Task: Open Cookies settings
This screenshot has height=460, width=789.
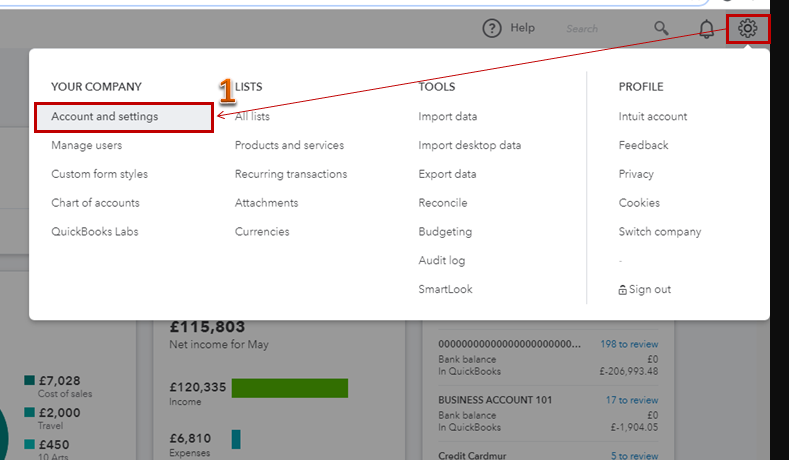Action: click(639, 203)
